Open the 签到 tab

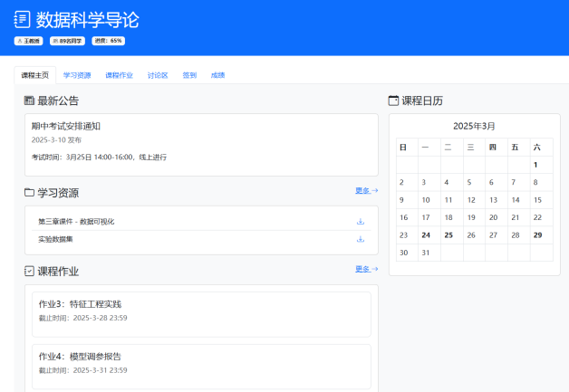point(189,75)
